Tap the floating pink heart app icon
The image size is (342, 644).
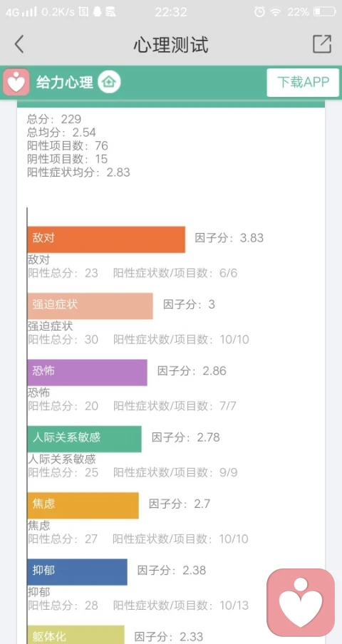pyautogui.click(x=301, y=603)
